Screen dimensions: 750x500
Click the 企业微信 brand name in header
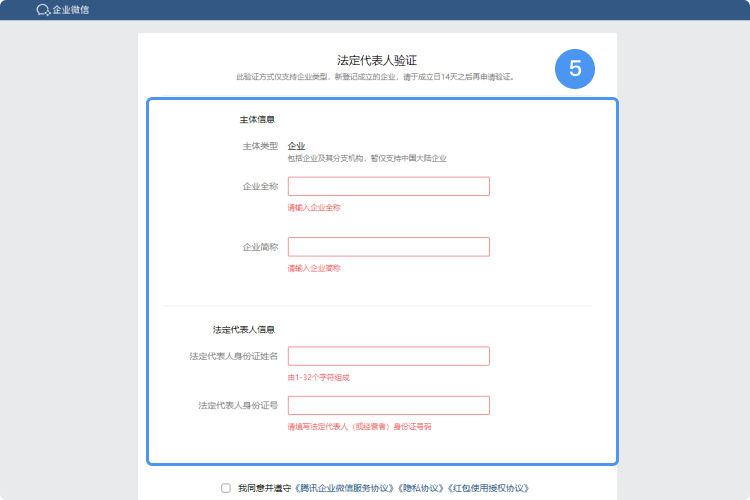point(70,10)
